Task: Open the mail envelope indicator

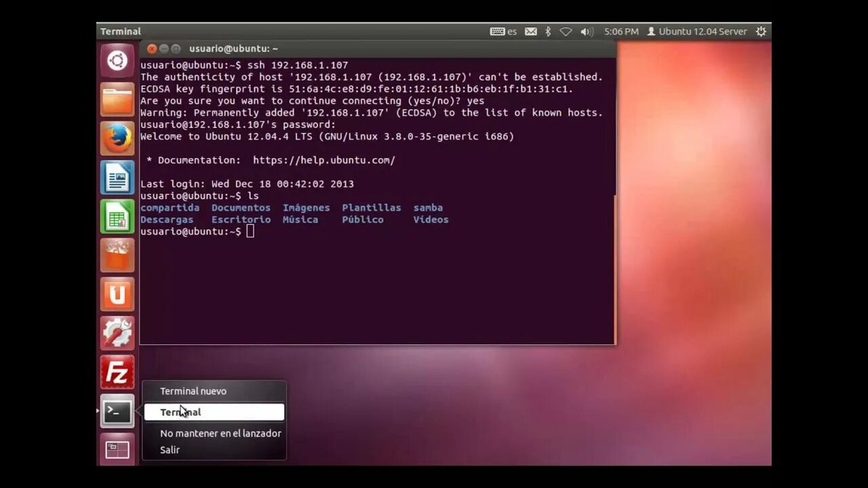Action: 531,31
